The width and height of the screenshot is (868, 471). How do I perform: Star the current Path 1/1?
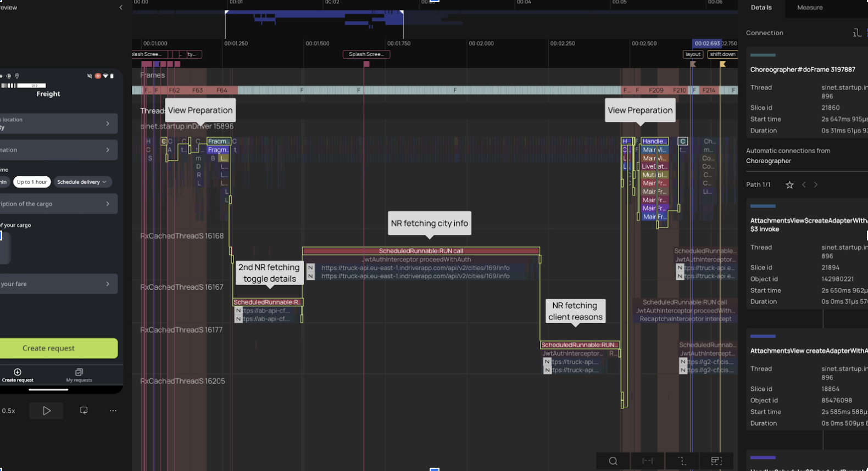pyautogui.click(x=789, y=185)
